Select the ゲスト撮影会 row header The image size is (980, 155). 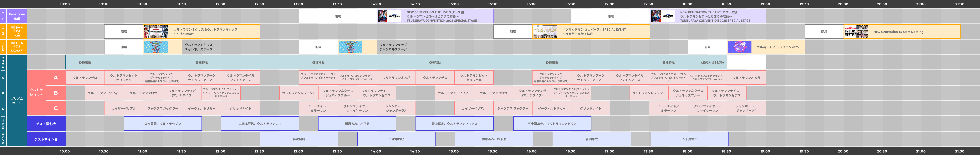[46, 124]
